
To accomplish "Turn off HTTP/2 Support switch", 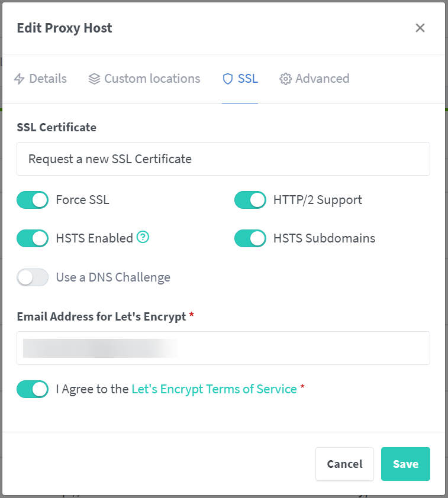I will (x=250, y=200).
